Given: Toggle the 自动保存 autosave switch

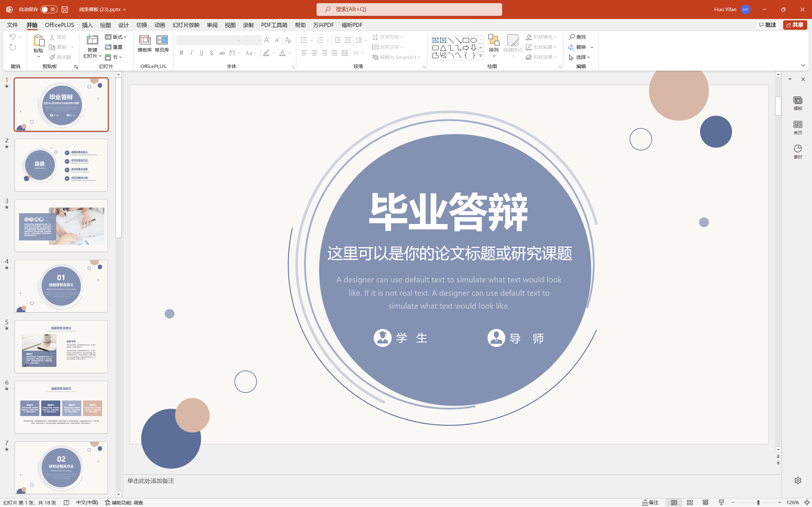Looking at the screenshot, I should click(x=49, y=10).
